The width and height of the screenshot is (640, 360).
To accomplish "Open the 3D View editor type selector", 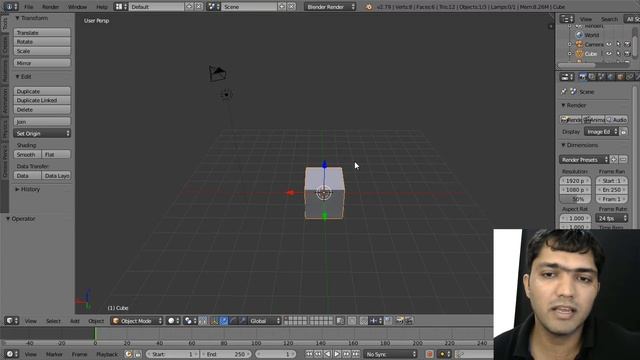I will [x=11, y=321].
